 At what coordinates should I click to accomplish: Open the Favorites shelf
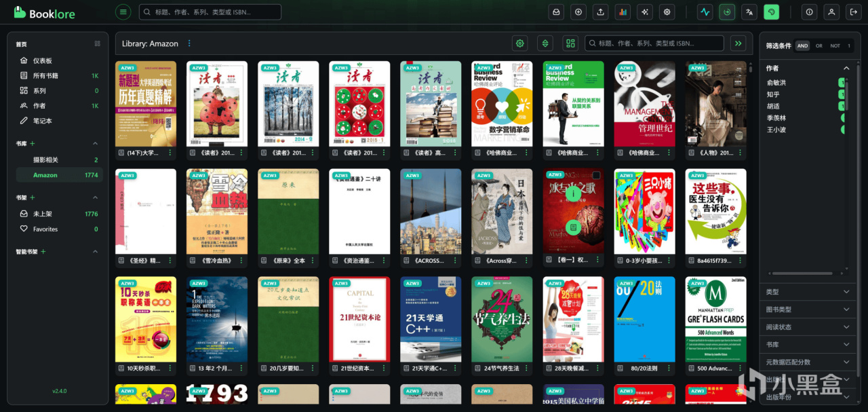point(60,229)
